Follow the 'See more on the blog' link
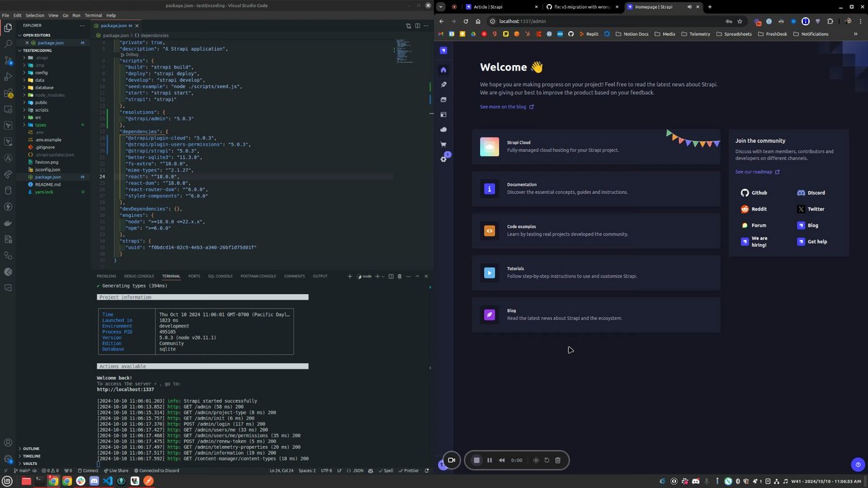868x488 pixels. coord(507,106)
